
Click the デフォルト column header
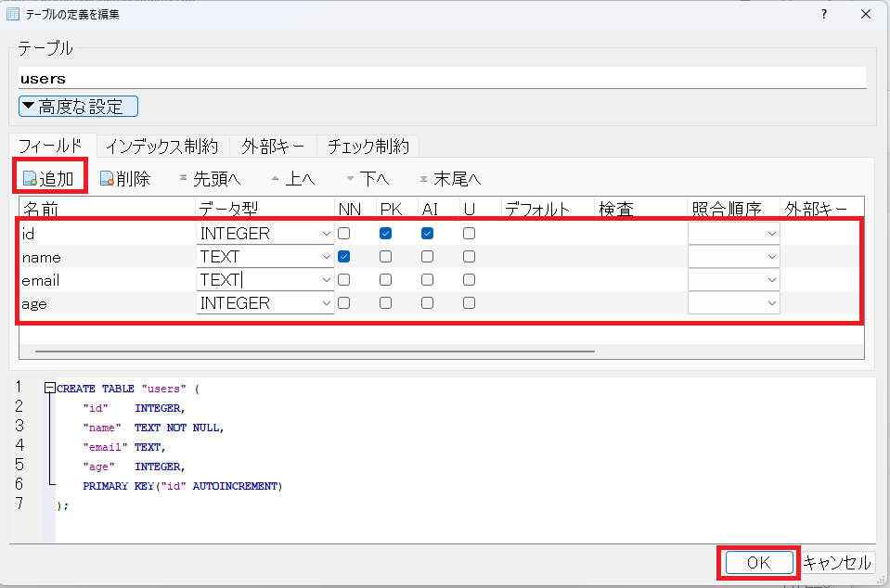pos(548,209)
